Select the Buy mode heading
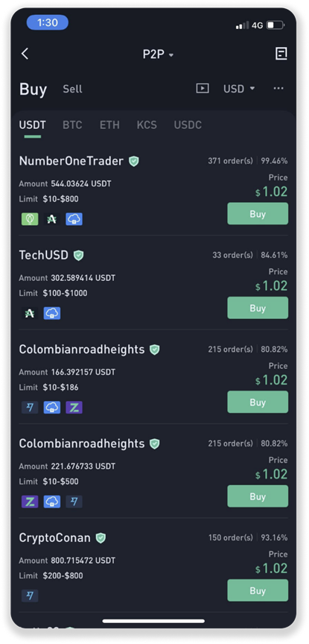Viewport: 309px width, 644px height. [x=34, y=89]
